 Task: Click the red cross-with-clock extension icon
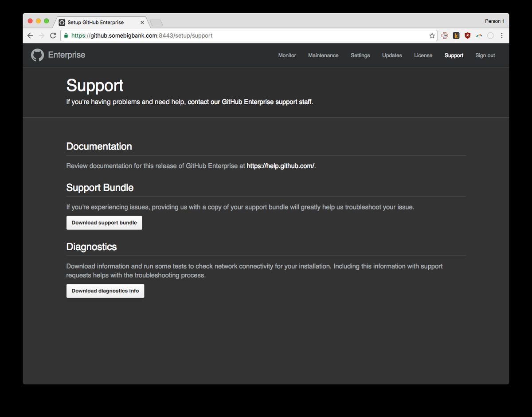coord(444,35)
